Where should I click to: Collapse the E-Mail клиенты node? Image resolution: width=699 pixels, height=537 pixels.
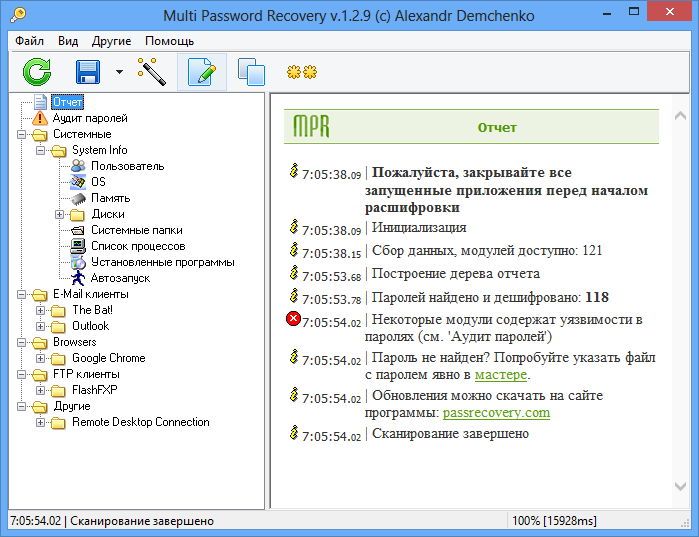pos(21,294)
